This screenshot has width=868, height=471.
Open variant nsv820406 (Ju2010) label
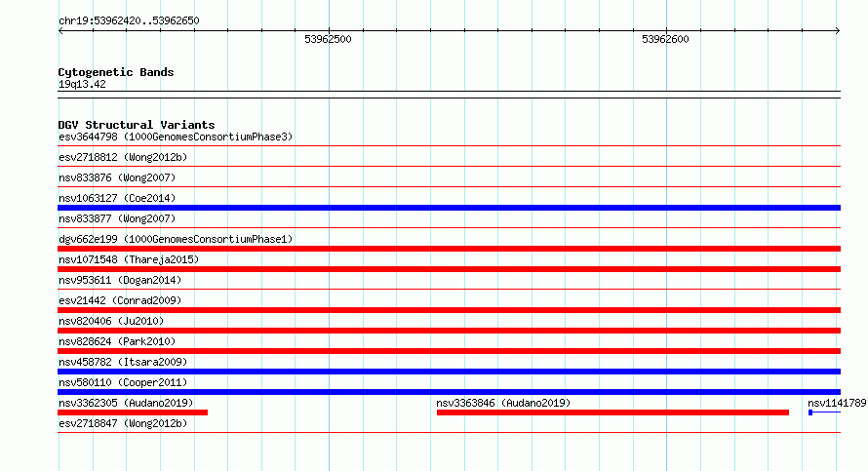point(111,321)
